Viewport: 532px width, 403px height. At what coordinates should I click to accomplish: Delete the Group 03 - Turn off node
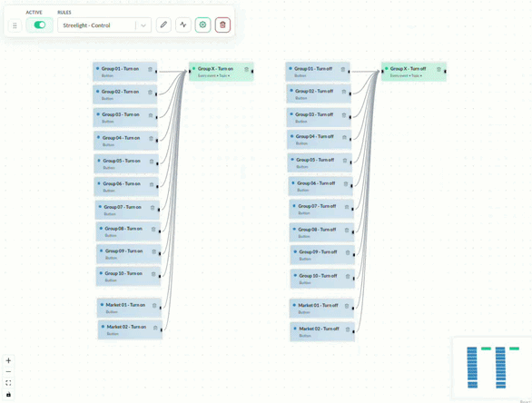[344, 115]
